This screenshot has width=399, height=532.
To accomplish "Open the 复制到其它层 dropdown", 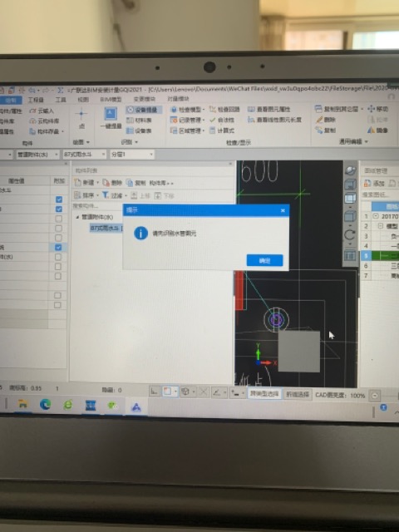I will (362, 109).
